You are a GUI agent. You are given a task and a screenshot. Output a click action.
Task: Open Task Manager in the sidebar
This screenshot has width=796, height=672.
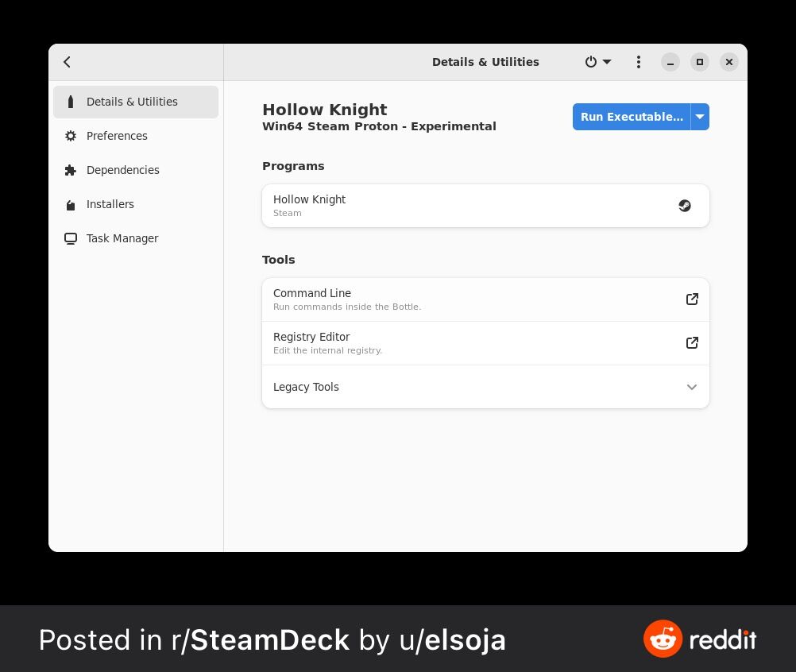tap(136, 238)
